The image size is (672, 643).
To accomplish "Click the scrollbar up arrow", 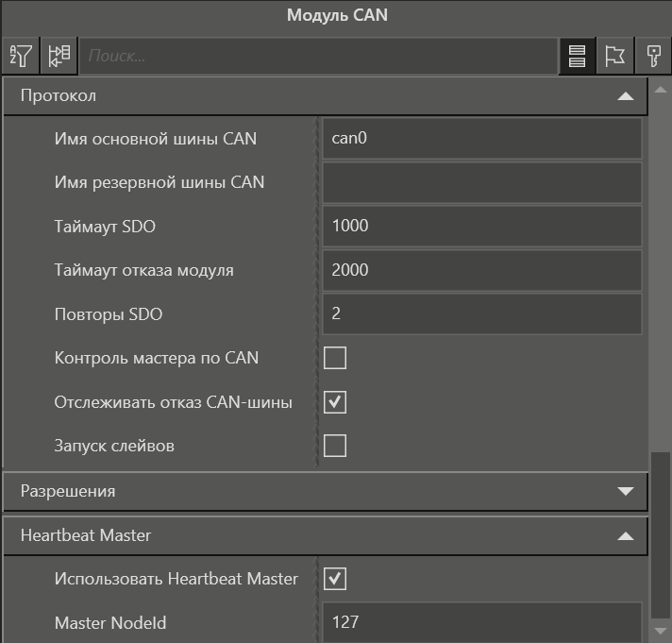I will pyautogui.click(x=660, y=90).
